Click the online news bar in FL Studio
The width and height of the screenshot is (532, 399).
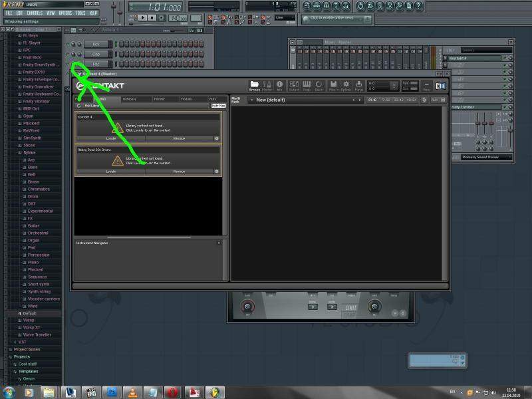[x=336, y=19]
